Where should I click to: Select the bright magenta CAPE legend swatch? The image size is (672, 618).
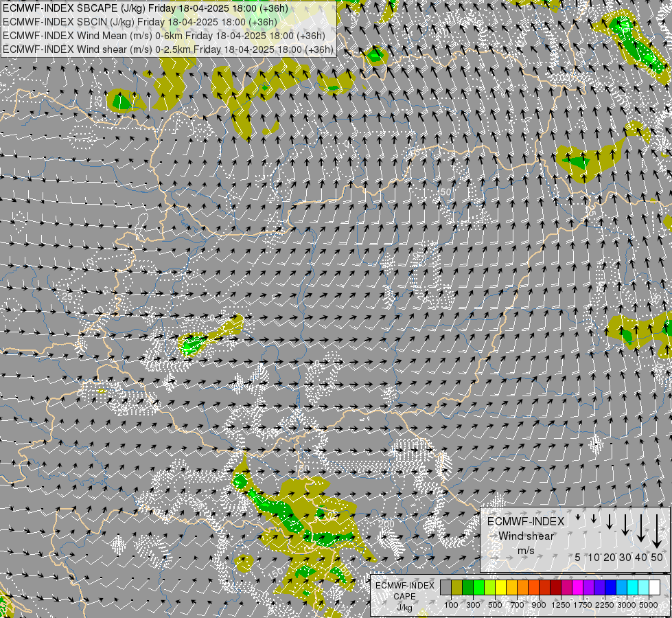[x=578, y=588]
